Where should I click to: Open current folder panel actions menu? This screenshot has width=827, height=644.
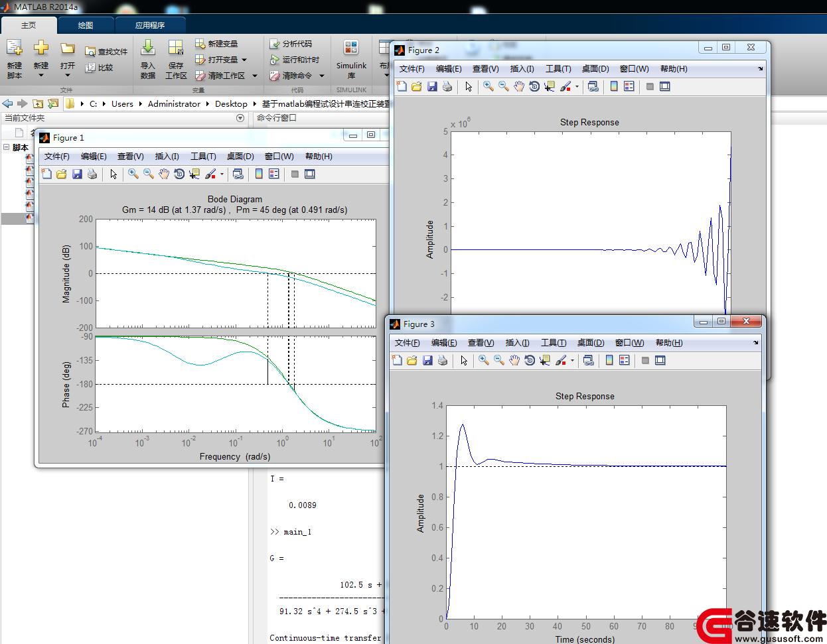[x=240, y=118]
